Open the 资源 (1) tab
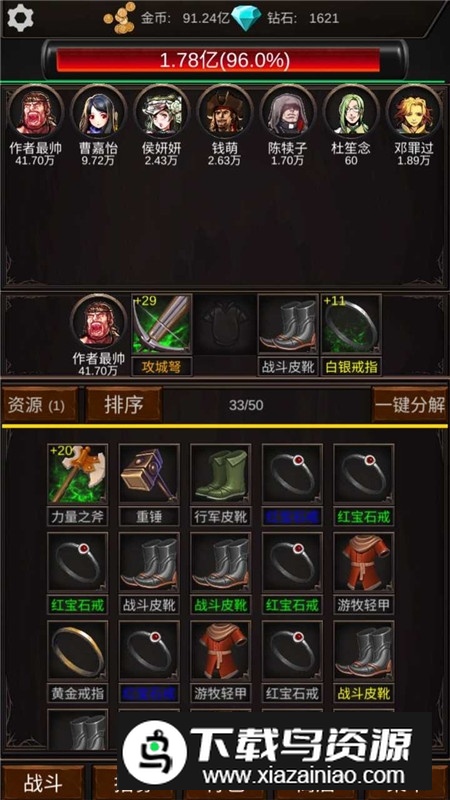Viewport: 450px width, 800px height. click(x=40, y=405)
